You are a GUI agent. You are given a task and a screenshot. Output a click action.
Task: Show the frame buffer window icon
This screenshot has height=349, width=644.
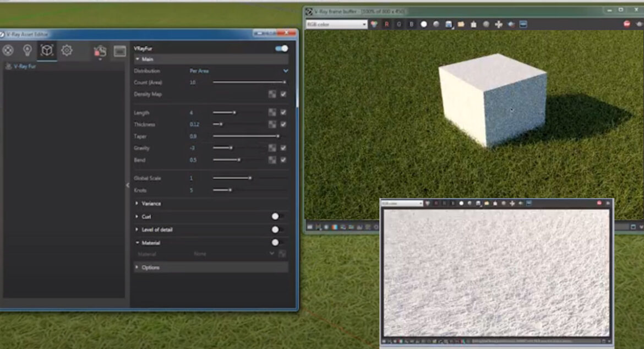119,51
